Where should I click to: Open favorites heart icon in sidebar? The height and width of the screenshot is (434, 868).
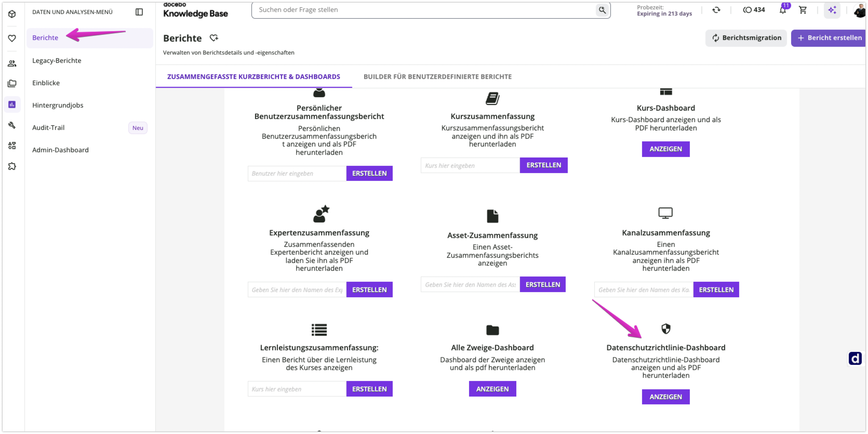12,38
